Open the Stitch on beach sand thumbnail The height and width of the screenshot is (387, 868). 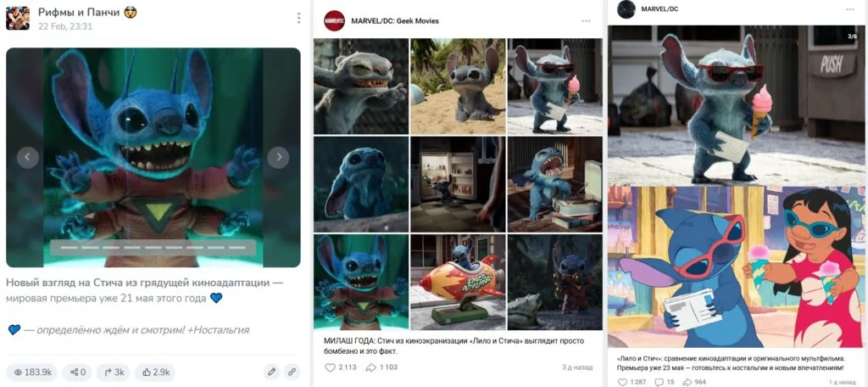(458, 86)
